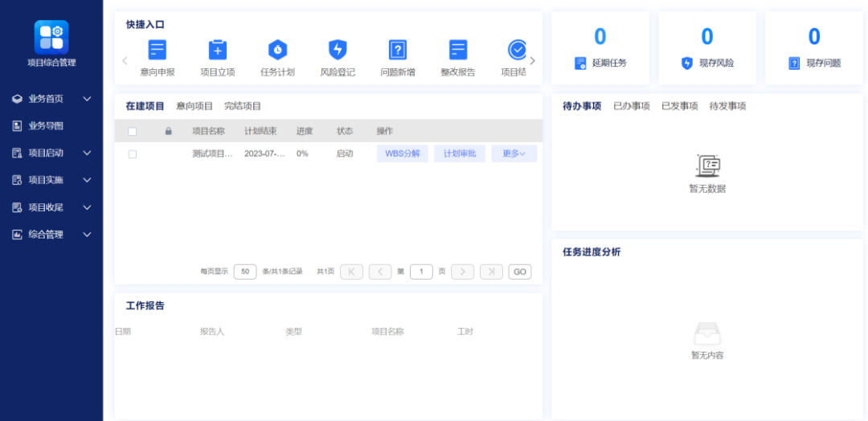Viewport: 868px width, 421px height.
Task: Click the 现存风险 shield icon
Action: click(x=687, y=63)
